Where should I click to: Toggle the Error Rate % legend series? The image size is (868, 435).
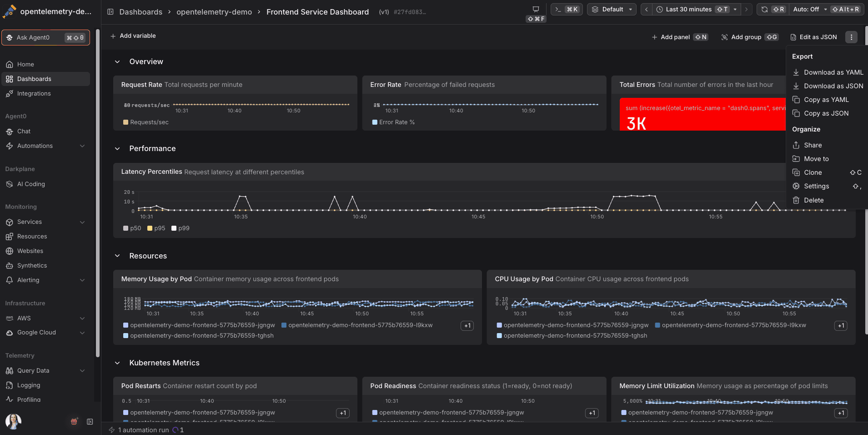(393, 122)
